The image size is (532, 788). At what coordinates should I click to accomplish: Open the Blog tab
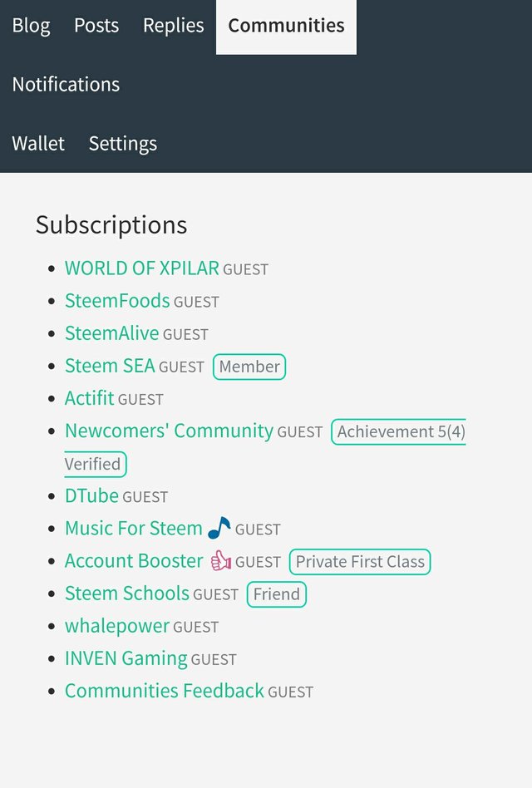tap(31, 26)
